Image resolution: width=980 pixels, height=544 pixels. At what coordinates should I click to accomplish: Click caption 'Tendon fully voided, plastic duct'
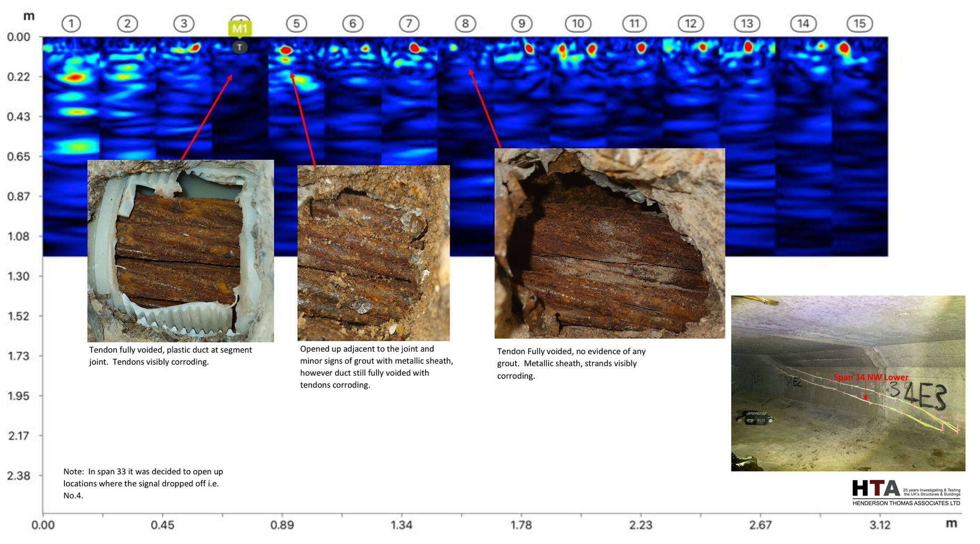[x=170, y=356]
